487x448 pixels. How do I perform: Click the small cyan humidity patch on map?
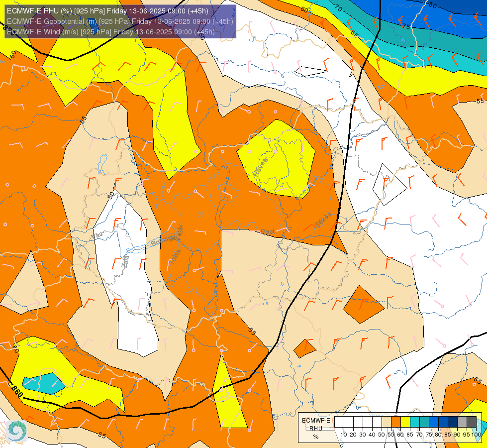44,383
